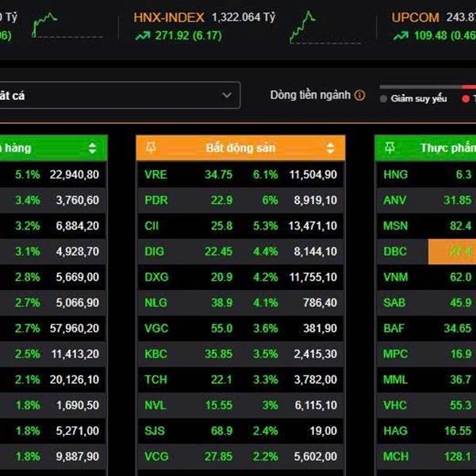Click volume 6,115,10 for NVL
476x476 pixels.
(x=316, y=405)
